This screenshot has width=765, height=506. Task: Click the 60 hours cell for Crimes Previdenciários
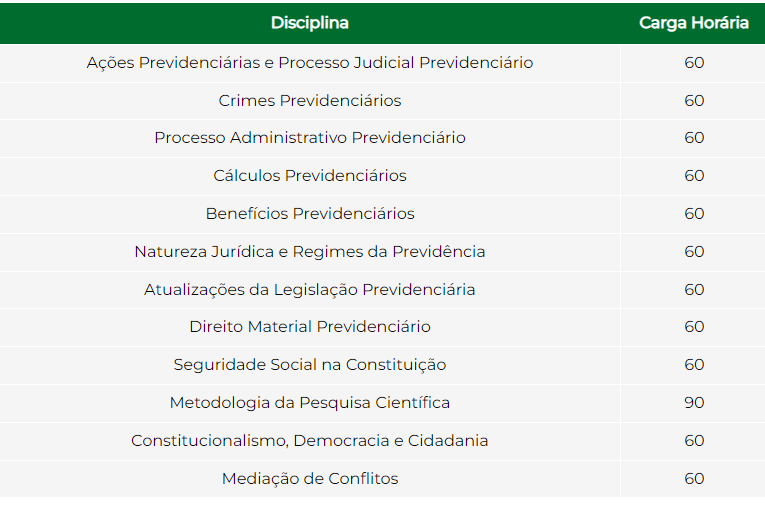pyautogui.click(x=694, y=101)
